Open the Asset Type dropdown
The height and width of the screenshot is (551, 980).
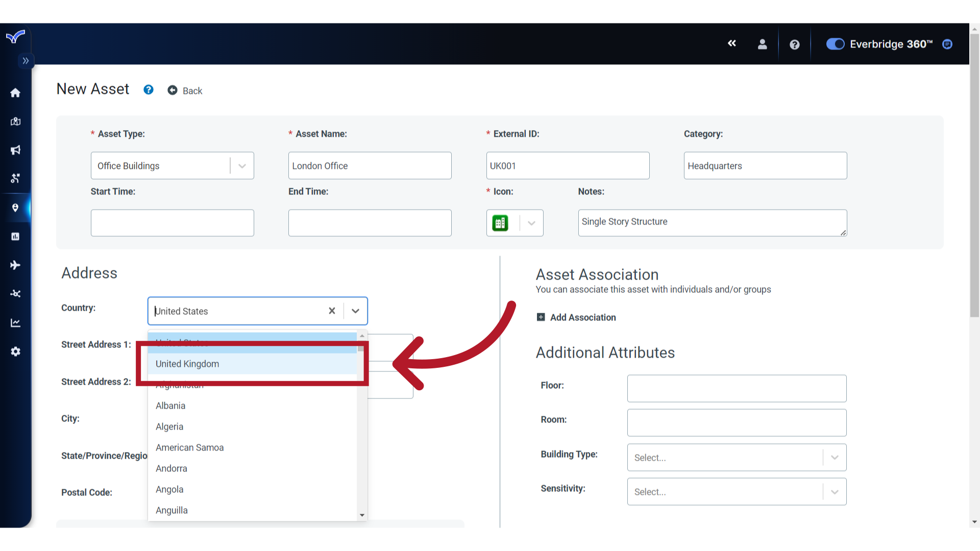point(173,166)
